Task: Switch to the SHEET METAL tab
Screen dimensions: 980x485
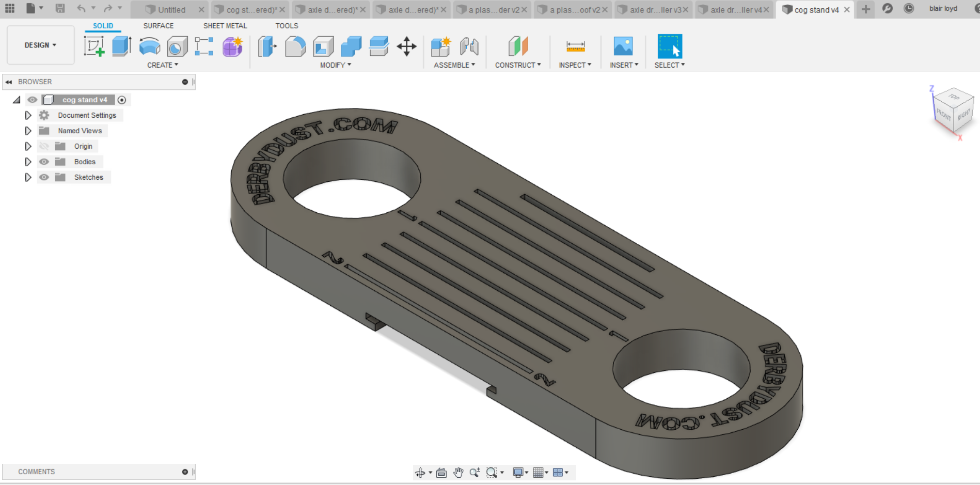Action: click(225, 25)
